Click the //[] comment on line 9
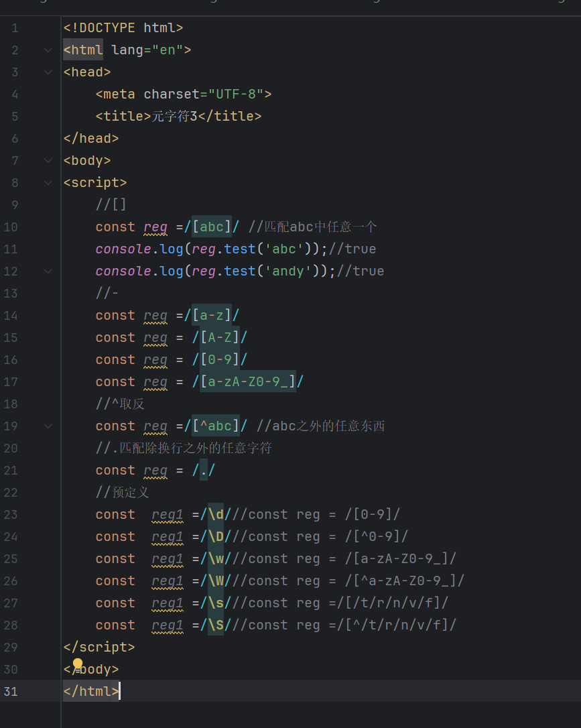Viewport: 581px width, 728px height. (111, 204)
